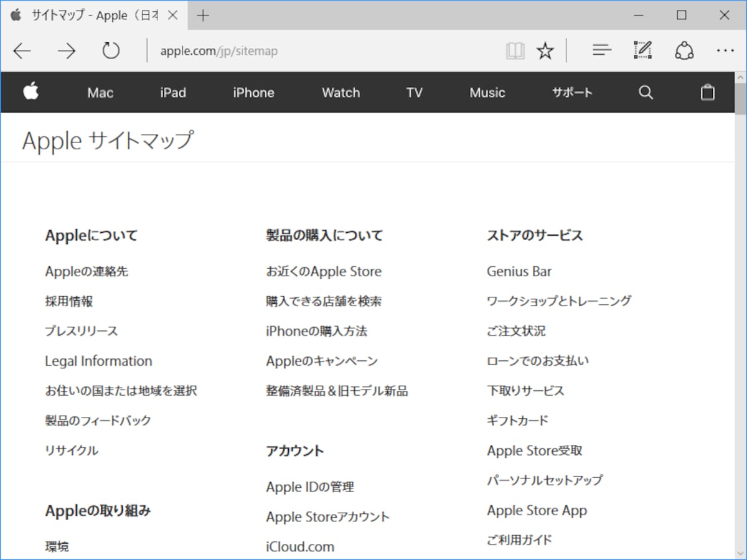The height and width of the screenshot is (560, 747).
Task: Open Apple Storeアカウント link
Action: pyautogui.click(x=327, y=516)
